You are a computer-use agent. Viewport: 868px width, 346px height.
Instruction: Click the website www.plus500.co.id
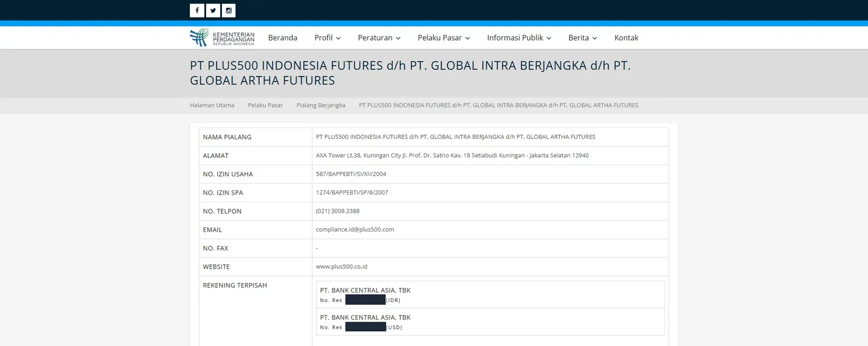[342, 267]
